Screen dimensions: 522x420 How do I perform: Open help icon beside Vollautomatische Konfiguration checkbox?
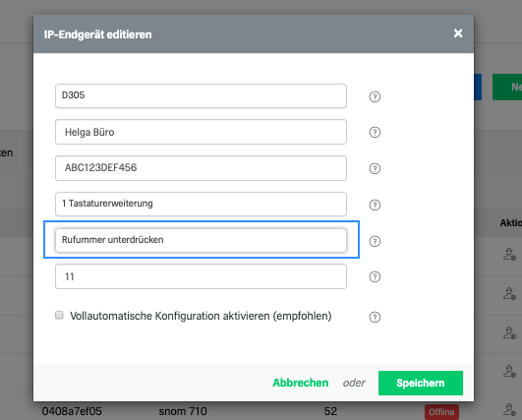pos(375,317)
